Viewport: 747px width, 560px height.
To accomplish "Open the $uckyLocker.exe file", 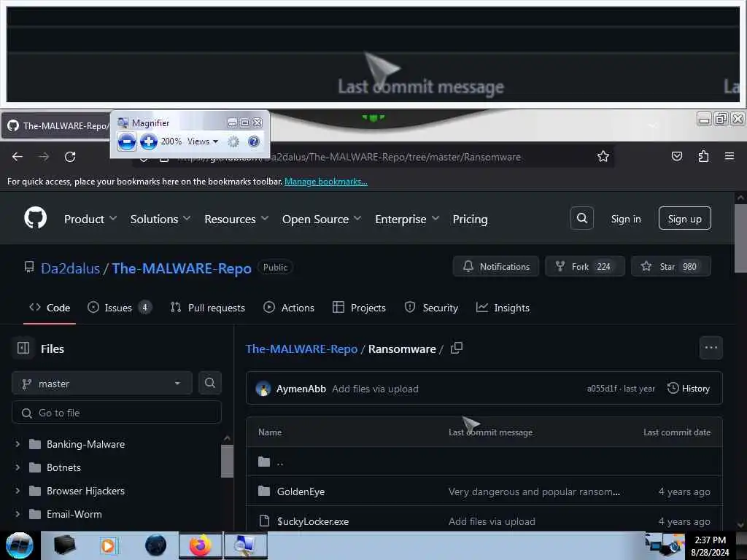I will click(x=312, y=521).
